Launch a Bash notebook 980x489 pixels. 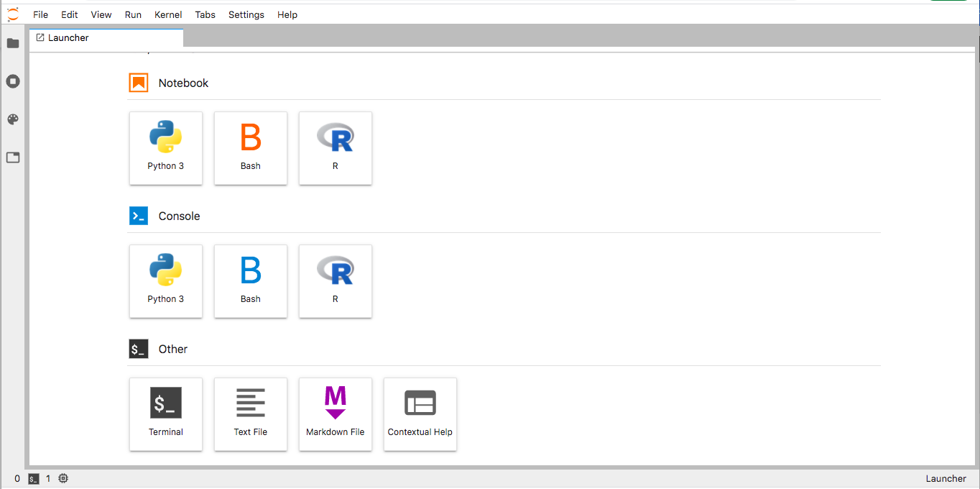click(x=251, y=148)
